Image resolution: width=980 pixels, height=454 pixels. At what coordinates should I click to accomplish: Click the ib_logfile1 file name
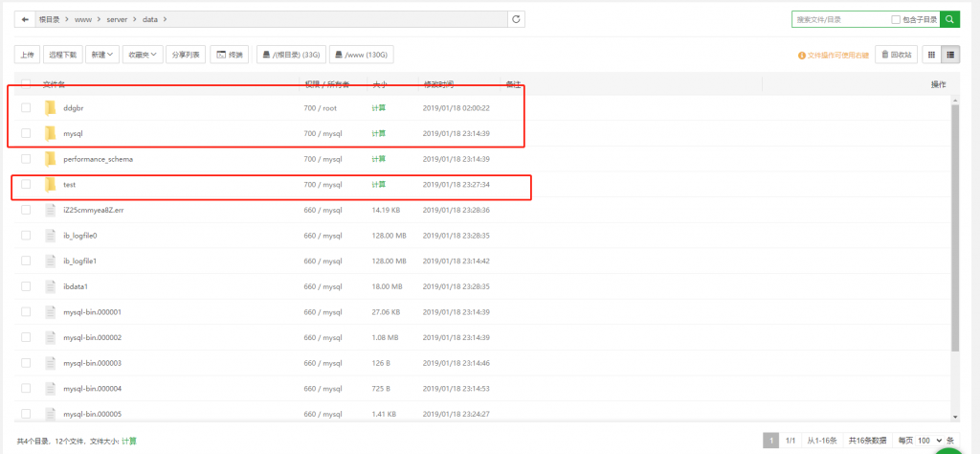(x=80, y=261)
